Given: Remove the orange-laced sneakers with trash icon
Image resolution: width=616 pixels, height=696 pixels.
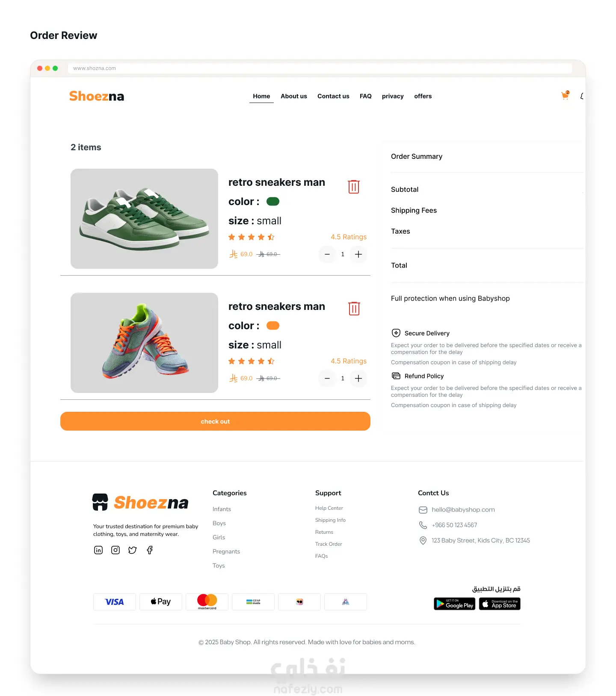Looking at the screenshot, I should tap(354, 308).
